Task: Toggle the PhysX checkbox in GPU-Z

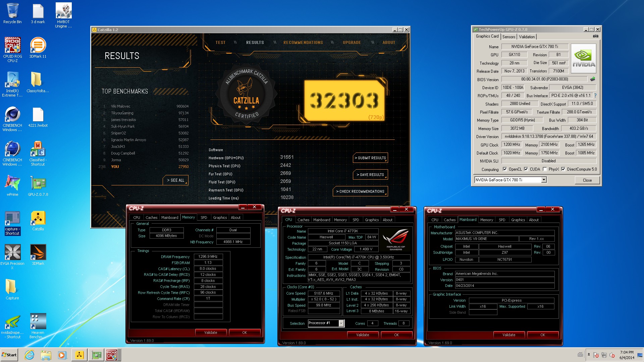Action: pos(545,169)
